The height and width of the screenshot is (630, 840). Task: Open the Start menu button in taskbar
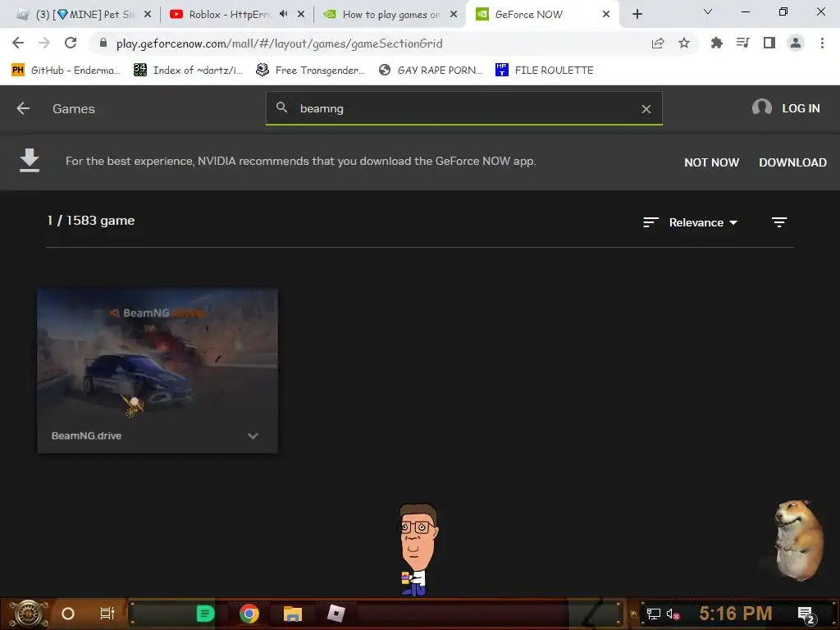pyautogui.click(x=28, y=614)
